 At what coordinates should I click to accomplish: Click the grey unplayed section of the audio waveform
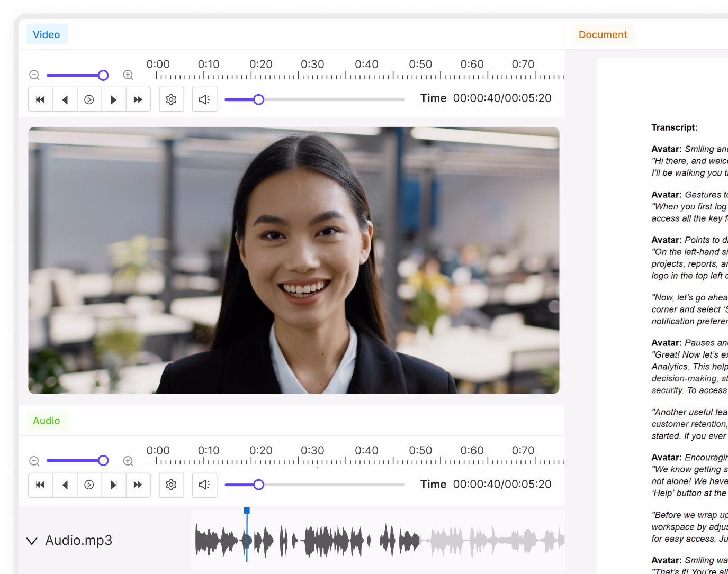point(492,541)
